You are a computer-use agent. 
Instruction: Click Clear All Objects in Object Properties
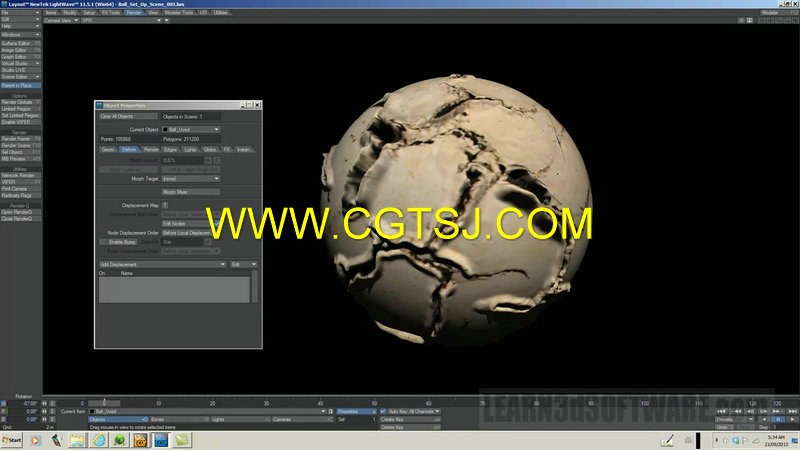[x=129, y=116]
